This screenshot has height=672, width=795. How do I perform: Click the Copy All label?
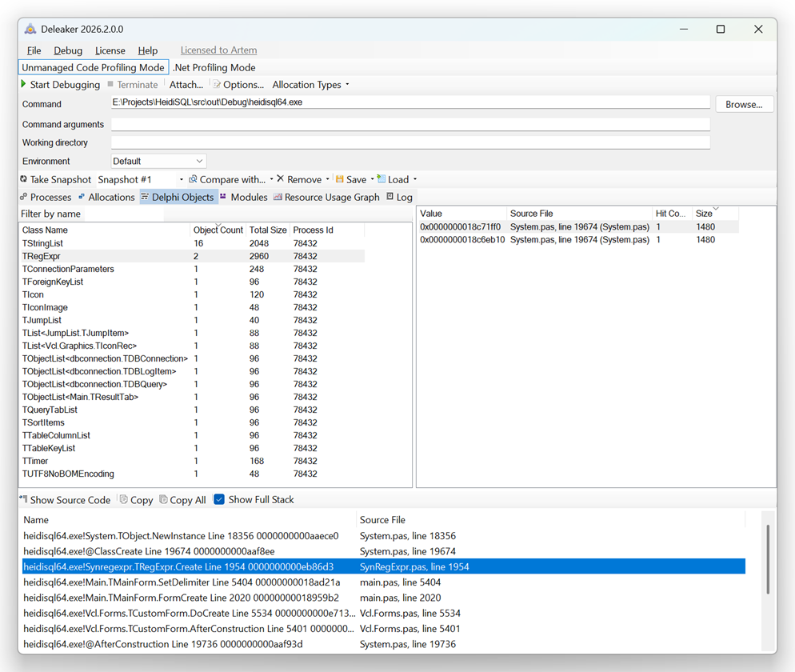tap(188, 500)
